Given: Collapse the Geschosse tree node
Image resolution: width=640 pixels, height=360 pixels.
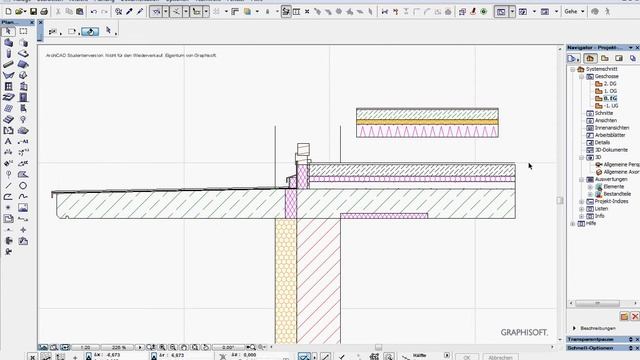Looking at the screenshot, I should pos(581,77).
